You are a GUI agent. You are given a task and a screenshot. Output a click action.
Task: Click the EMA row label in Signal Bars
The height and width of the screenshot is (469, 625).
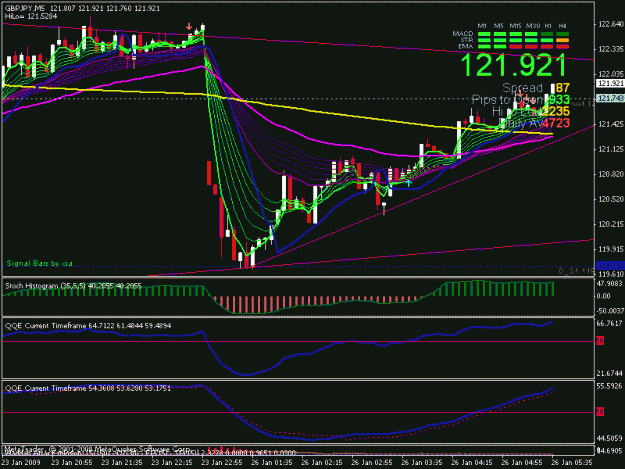[x=466, y=46]
